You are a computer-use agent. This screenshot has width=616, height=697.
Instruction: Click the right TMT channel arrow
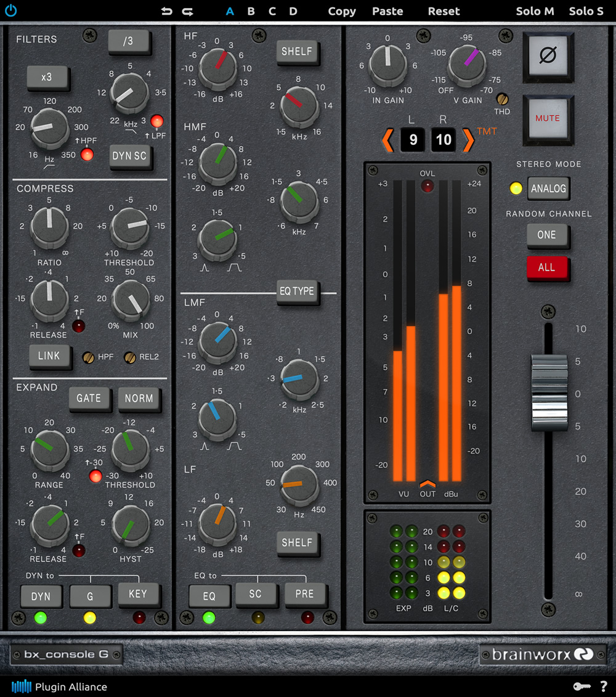click(x=469, y=140)
